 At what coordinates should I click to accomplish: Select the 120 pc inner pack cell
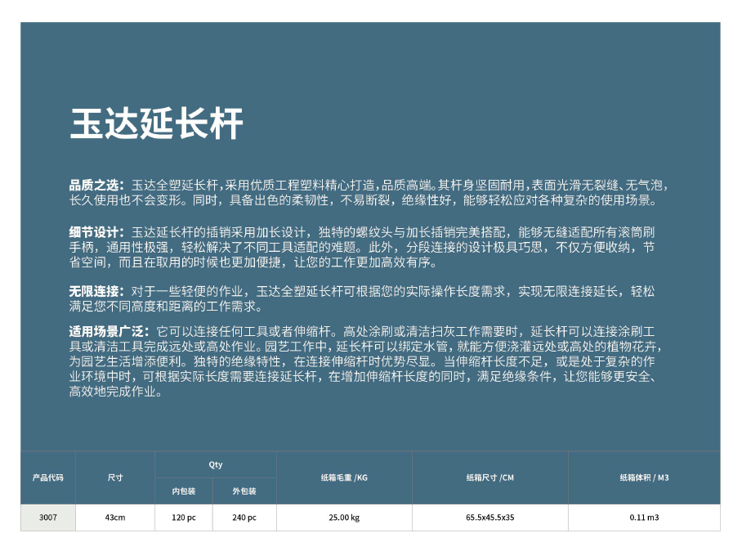click(184, 517)
